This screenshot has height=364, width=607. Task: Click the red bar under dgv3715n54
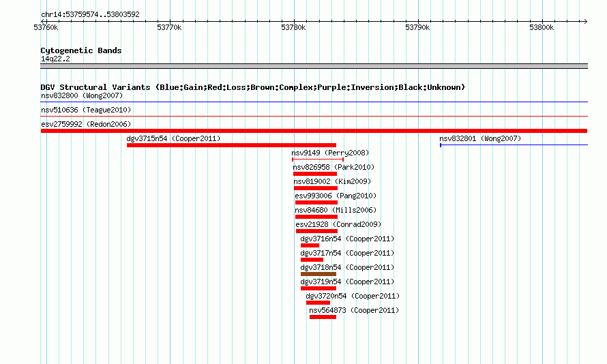point(231,145)
